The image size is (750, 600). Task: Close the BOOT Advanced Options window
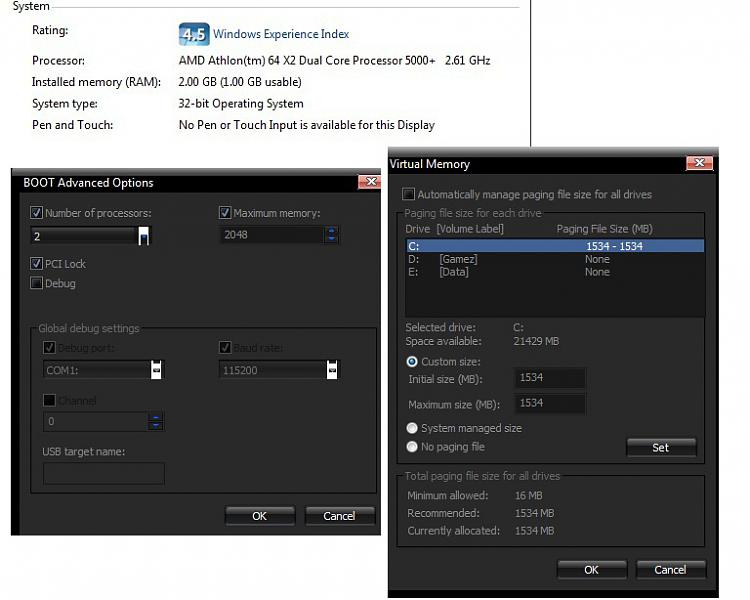coord(370,182)
